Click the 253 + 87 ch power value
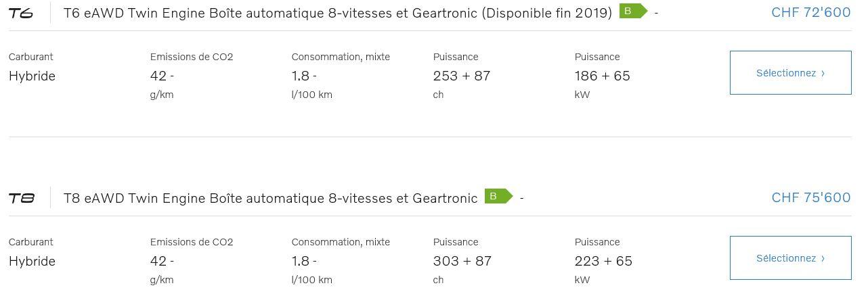Viewport: 868px width, 292px height. point(462,76)
